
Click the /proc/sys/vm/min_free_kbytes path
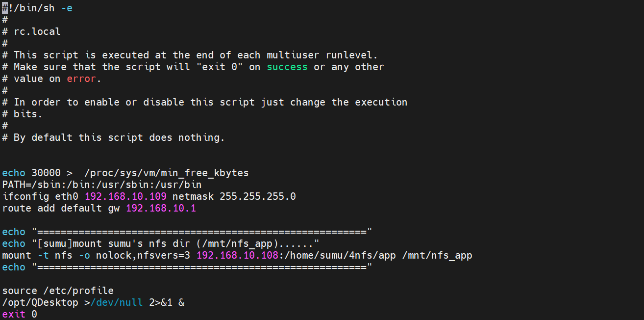pos(167,173)
